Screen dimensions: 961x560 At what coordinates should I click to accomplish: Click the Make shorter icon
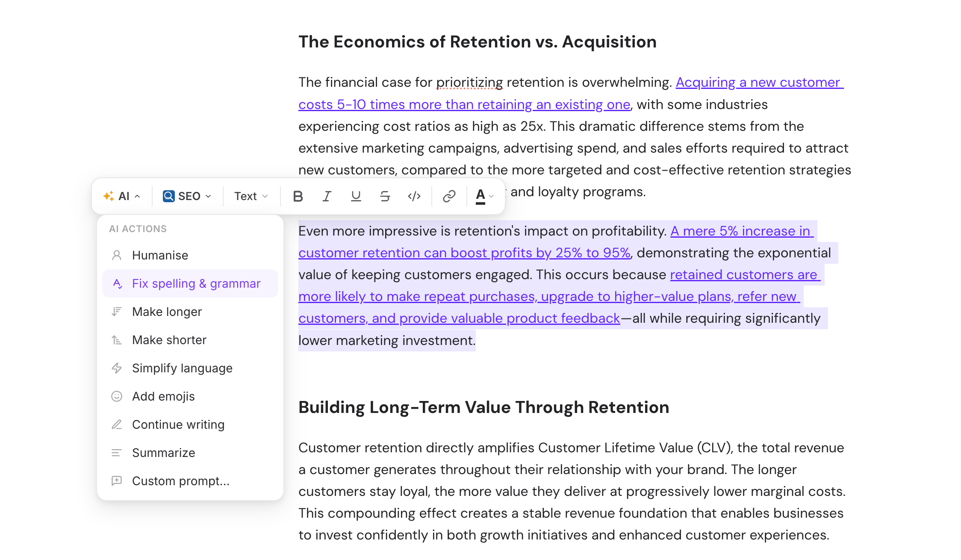click(117, 340)
